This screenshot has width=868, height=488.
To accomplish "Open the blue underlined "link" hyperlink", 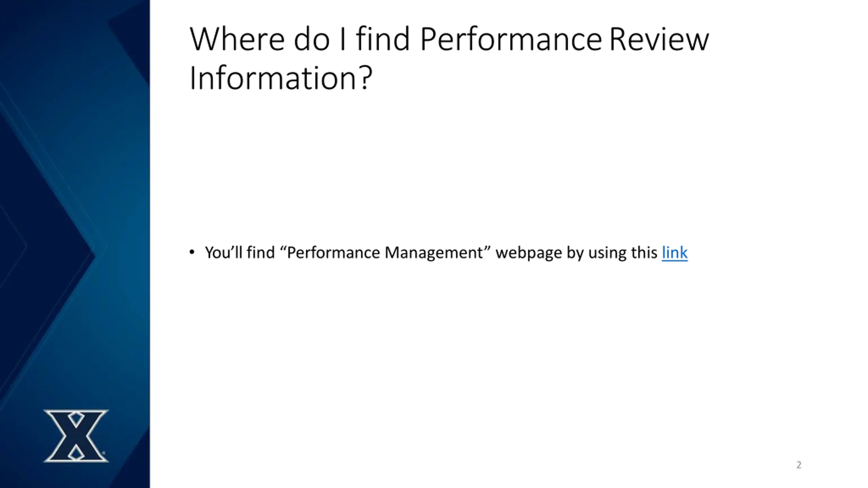I will pyautogui.click(x=674, y=253).
